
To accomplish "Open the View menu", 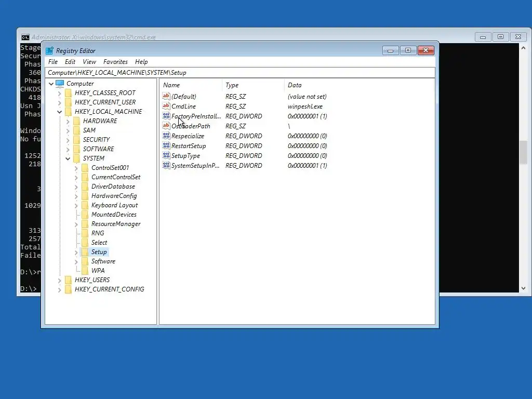I will point(89,62).
